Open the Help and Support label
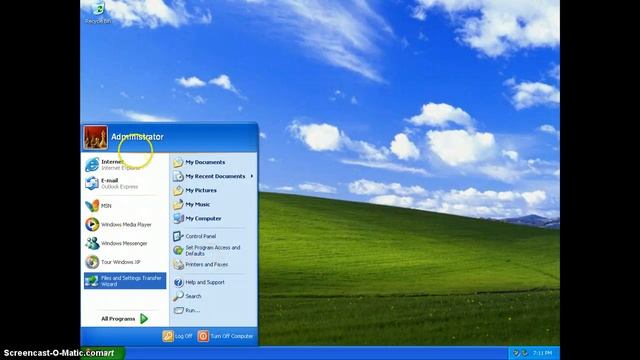640x360 pixels. coord(205,282)
